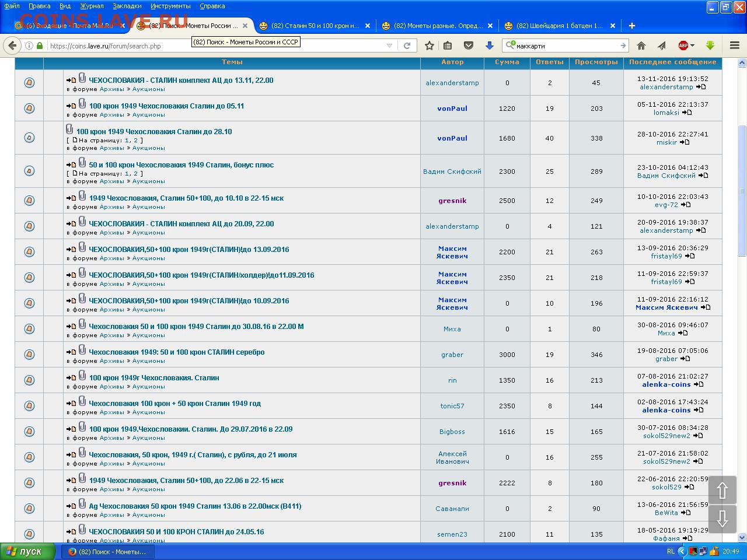Open the Правка menu
The height and width of the screenshot is (560, 747).
tap(39, 6)
